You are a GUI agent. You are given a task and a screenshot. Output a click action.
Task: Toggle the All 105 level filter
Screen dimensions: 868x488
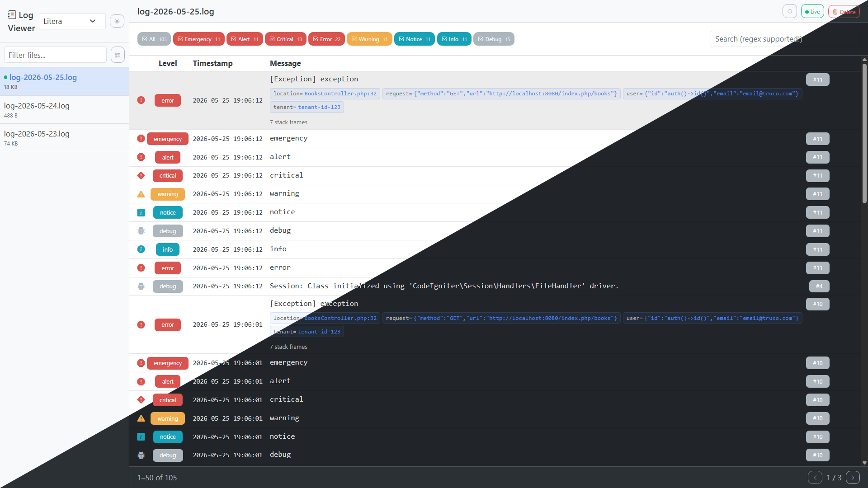click(x=154, y=39)
